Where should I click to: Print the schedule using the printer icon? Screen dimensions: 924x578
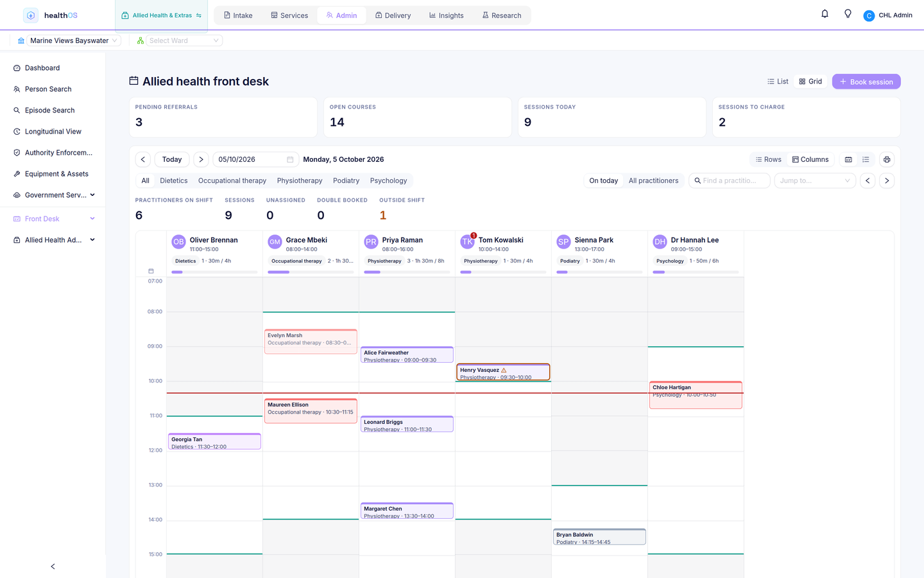pyautogui.click(x=887, y=159)
